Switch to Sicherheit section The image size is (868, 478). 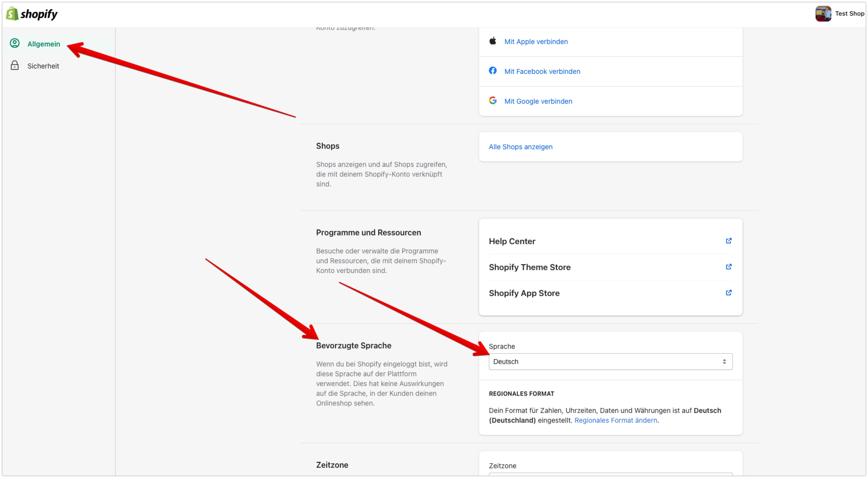(43, 66)
